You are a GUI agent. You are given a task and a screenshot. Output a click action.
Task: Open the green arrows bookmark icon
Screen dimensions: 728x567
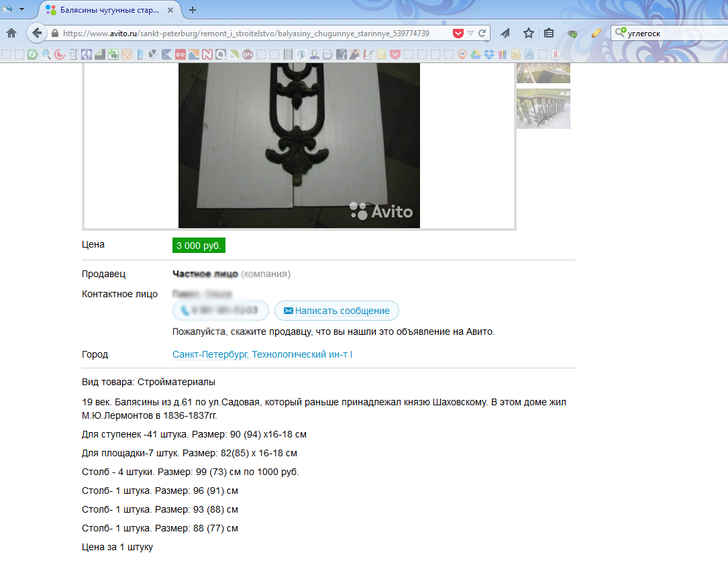coord(113,54)
